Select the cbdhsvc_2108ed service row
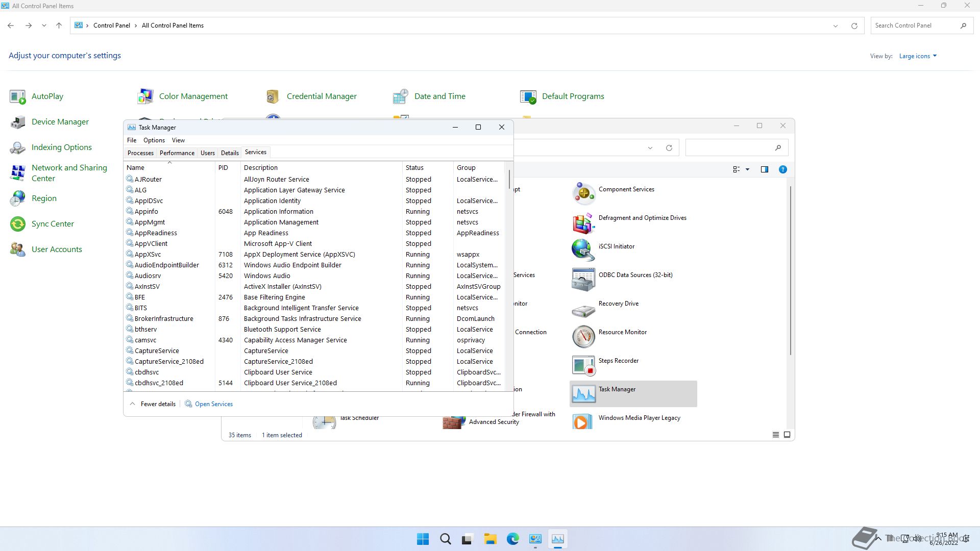The height and width of the screenshot is (551, 980). (x=315, y=383)
